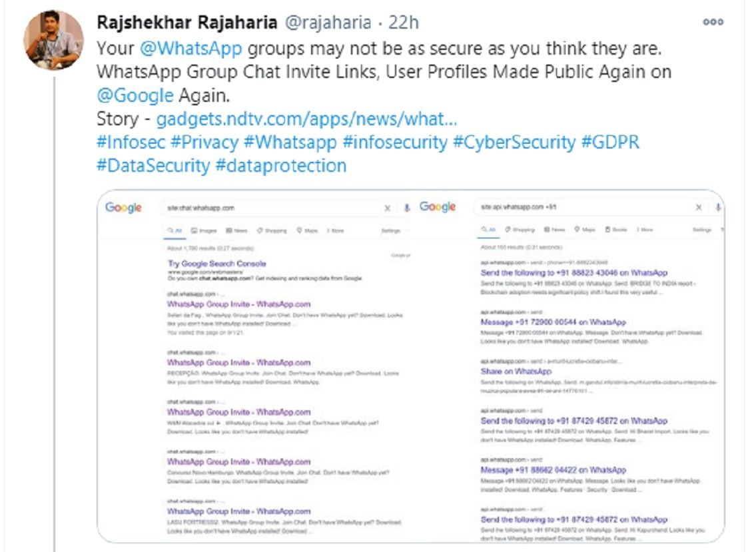Open the #DataSecurity hashtag
This screenshot has height=552, width=756.
click(x=153, y=165)
